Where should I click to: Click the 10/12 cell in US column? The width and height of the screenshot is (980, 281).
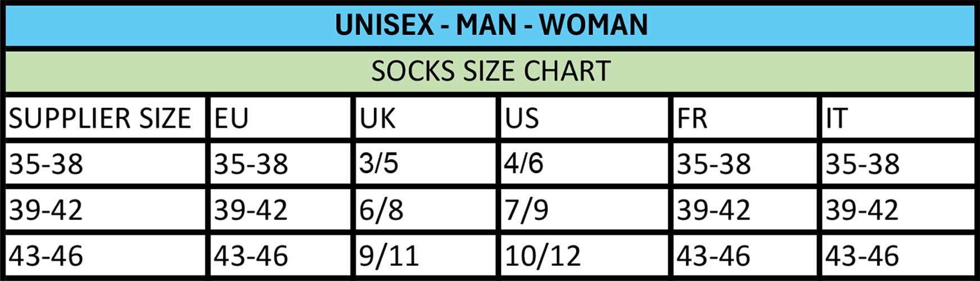(x=543, y=256)
